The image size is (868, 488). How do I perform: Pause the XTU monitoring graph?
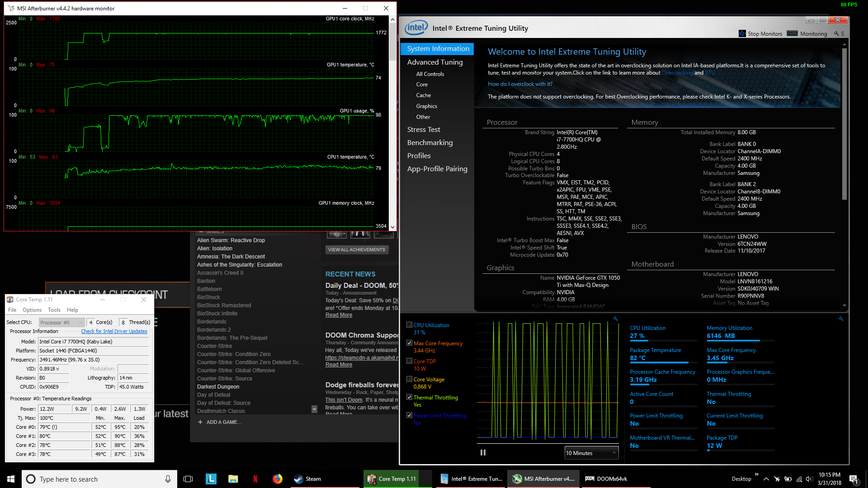point(483,453)
